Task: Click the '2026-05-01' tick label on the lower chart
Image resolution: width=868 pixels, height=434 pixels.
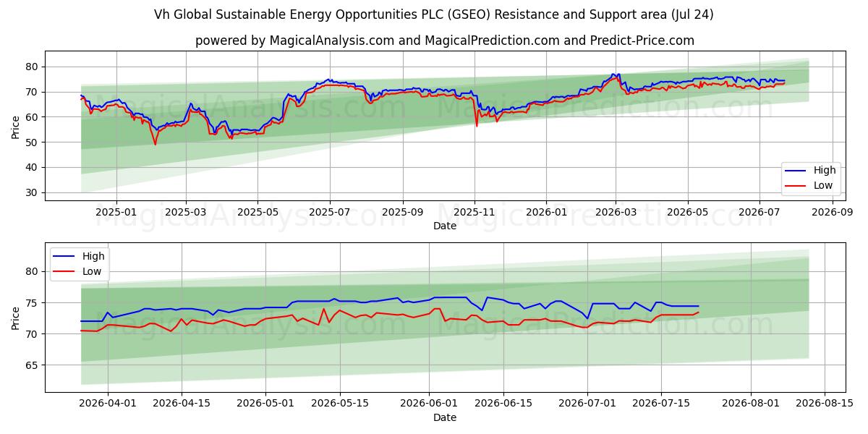Action: point(264,403)
